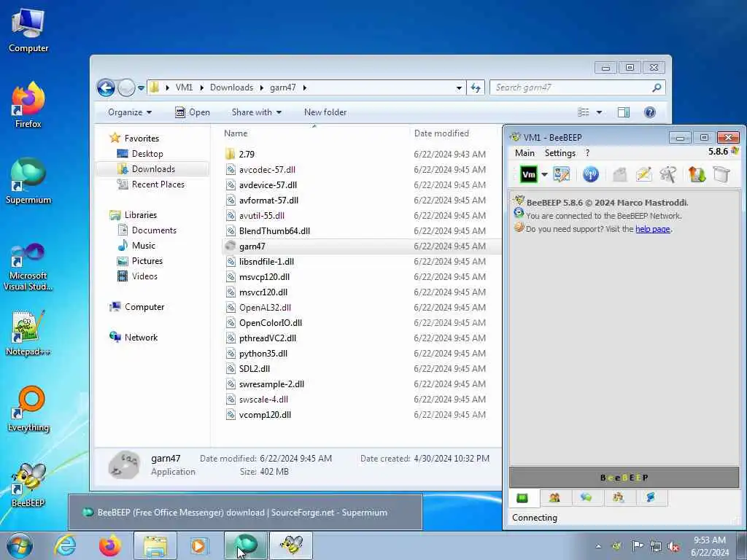The width and height of the screenshot is (747, 560).
Task: Toggle the preview pane icon in Explorer
Action: (x=624, y=112)
